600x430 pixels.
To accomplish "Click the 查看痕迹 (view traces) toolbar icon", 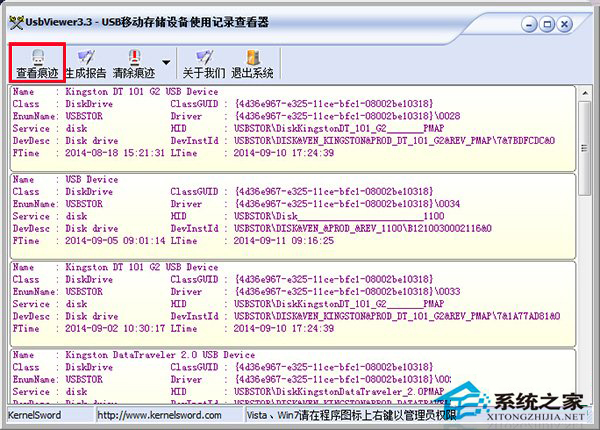I will 37,64.
